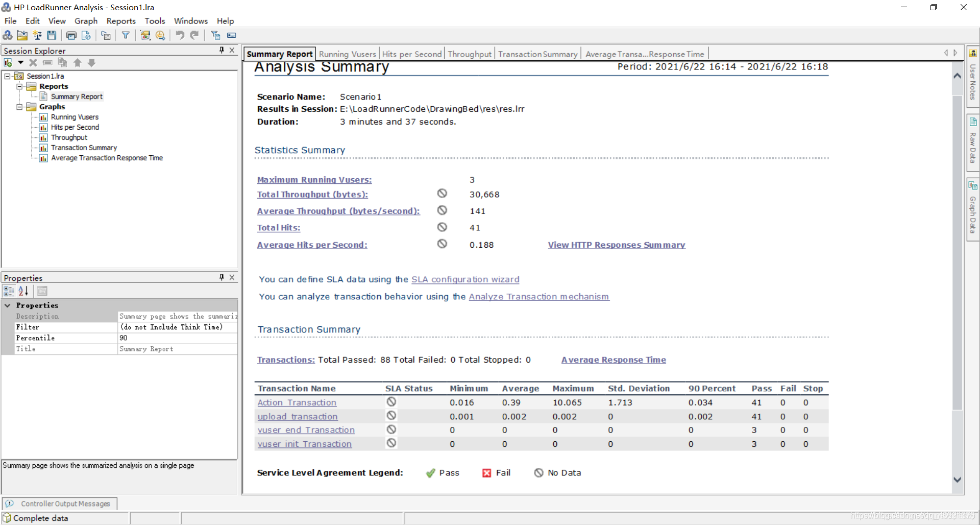Collapse the Graphs folder node

tap(19, 107)
